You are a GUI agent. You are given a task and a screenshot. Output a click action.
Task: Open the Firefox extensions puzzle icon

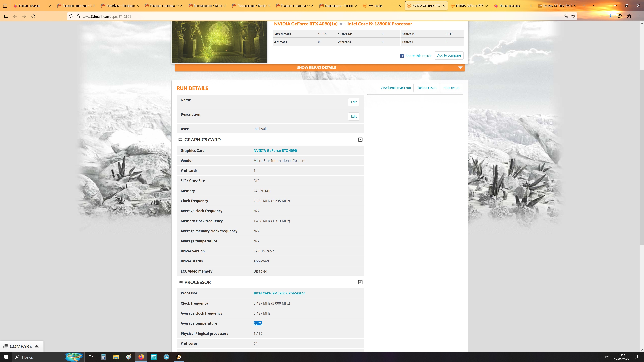tap(629, 16)
